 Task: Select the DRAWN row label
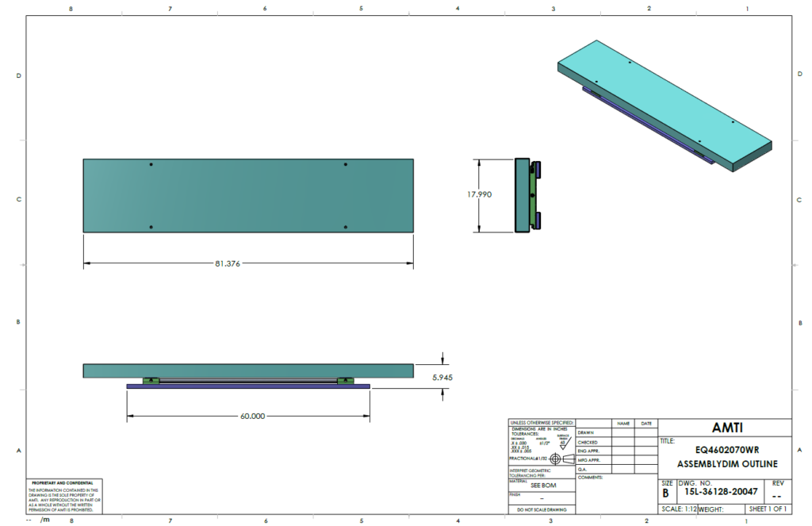[x=587, y=432]
